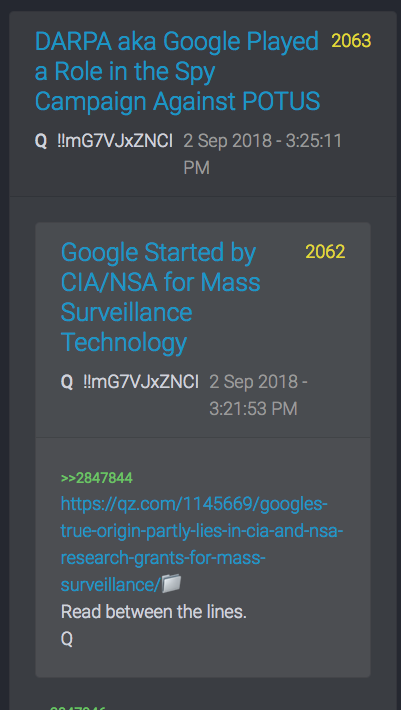Click the Q author name on post 2063
This screenshot has width=401, height=710.
41,141
